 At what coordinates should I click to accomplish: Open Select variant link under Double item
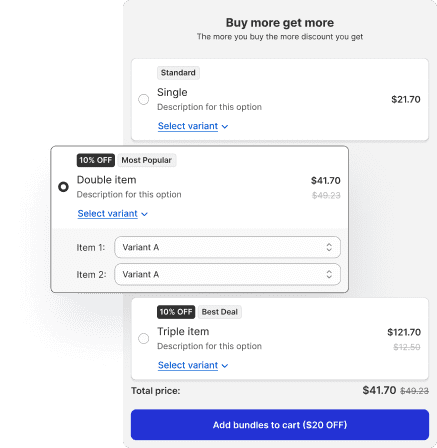107,213
